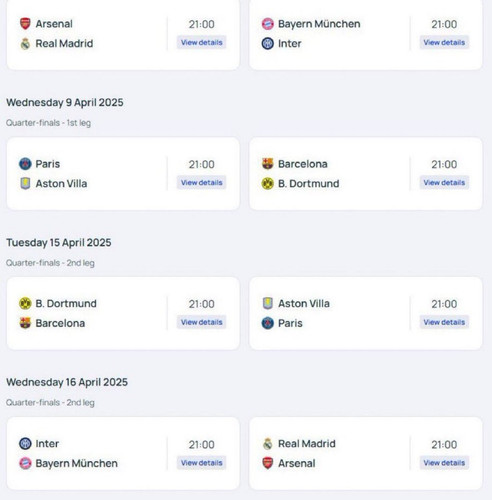Click Paris crest in the 15 April match

[268, 323]
